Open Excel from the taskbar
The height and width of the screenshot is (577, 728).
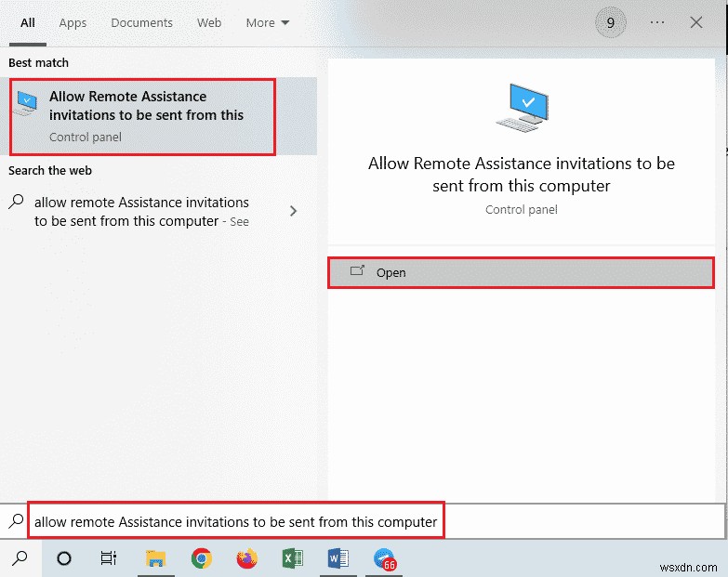(x=293, y=558)
